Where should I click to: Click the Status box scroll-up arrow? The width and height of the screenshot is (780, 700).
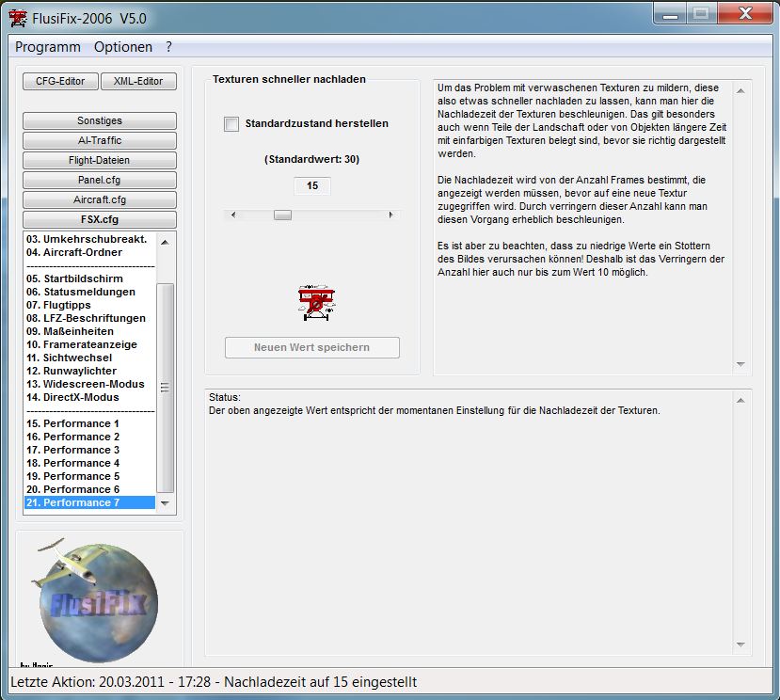(x=740, y=401)
